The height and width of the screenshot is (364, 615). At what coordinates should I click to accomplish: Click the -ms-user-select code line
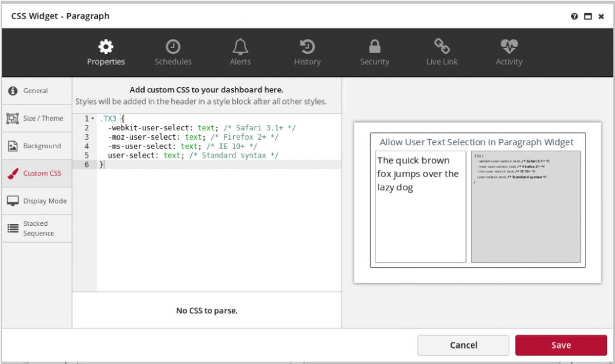[x=183, y=147]
